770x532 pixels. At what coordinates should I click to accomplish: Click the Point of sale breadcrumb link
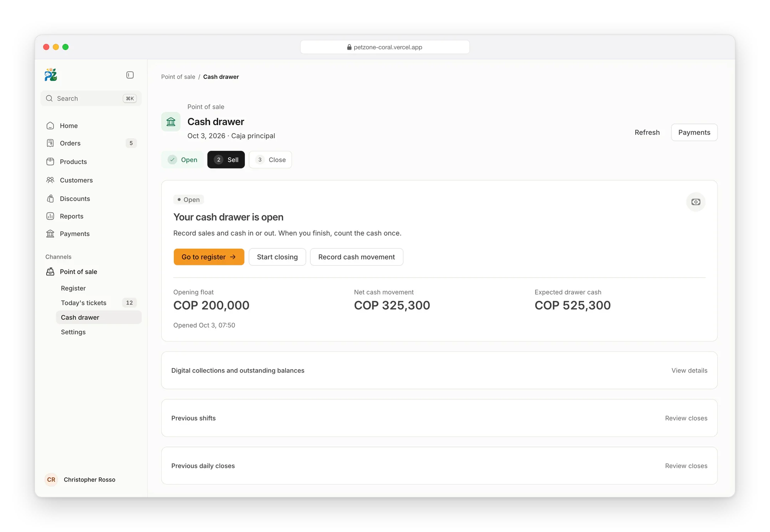point(178,77)
